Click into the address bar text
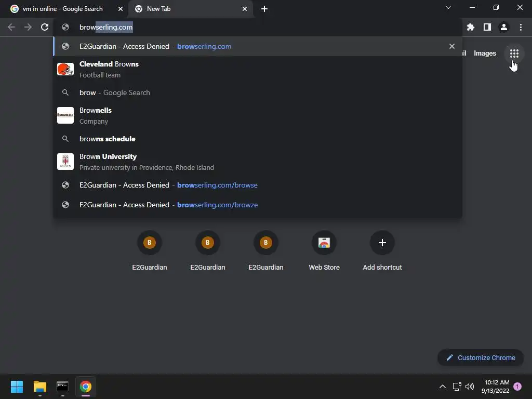532x399 pixels. (x=106, y=27)
